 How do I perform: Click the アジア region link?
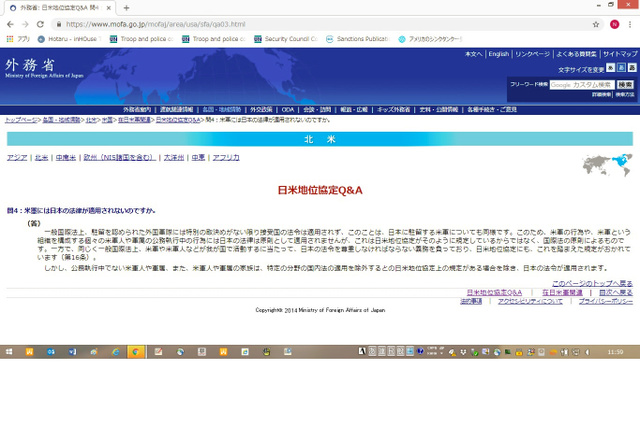pyautogui.click(x=17, y=158)
